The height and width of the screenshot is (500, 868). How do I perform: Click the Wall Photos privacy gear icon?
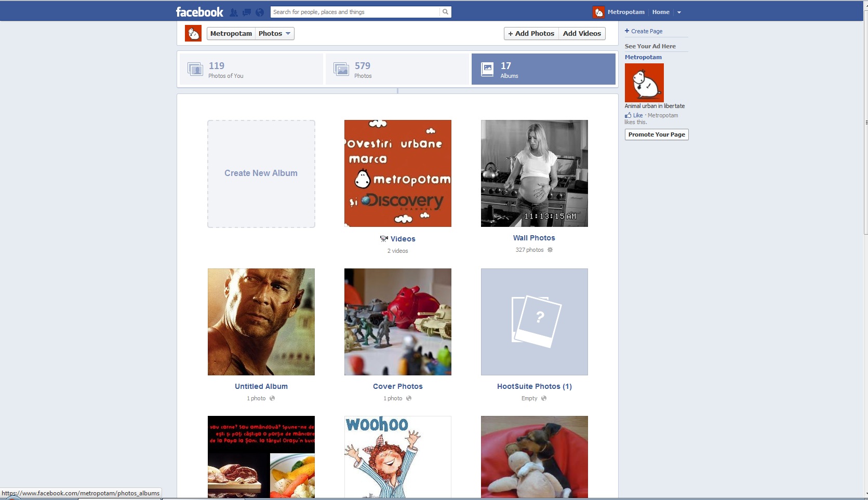pyautogui.click(x=550, y=250)
